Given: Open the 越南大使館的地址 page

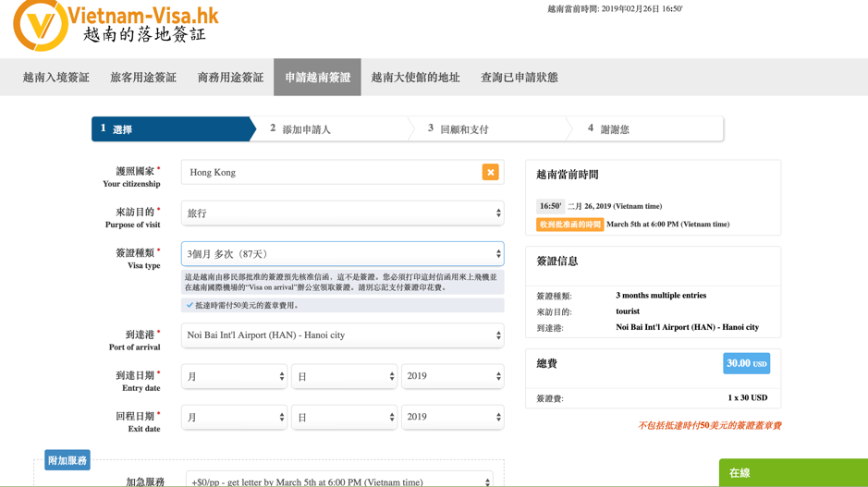Looking at the screenshot, I should pos(415,78).
